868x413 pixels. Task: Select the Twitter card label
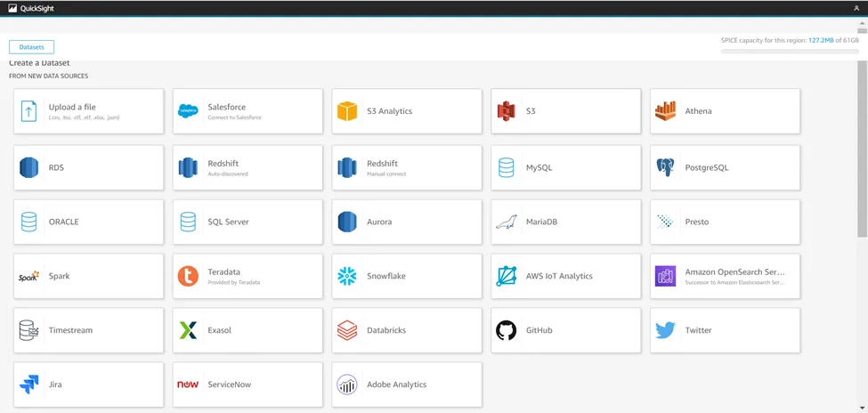pyautogui.click(x=699, y=330)
